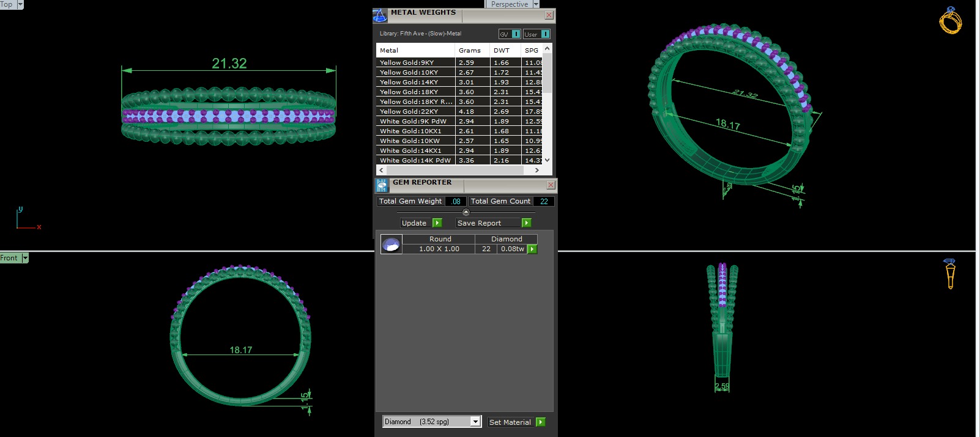The width and height of the screenshot is (980, 437).
Task: Click the gold ring icon in Perspective viewport
Action: pyautogui.click(x=951, y=21)
